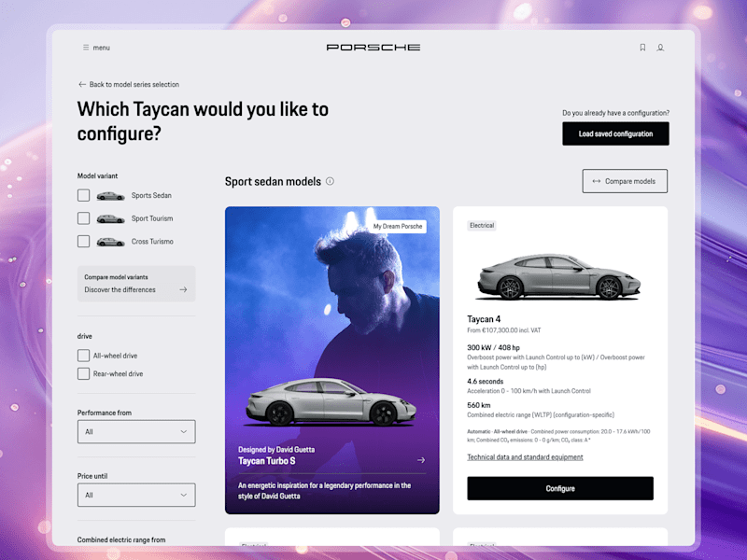Click Load saved configuration button
The image size is (747, 560).
tap(615, 133)
